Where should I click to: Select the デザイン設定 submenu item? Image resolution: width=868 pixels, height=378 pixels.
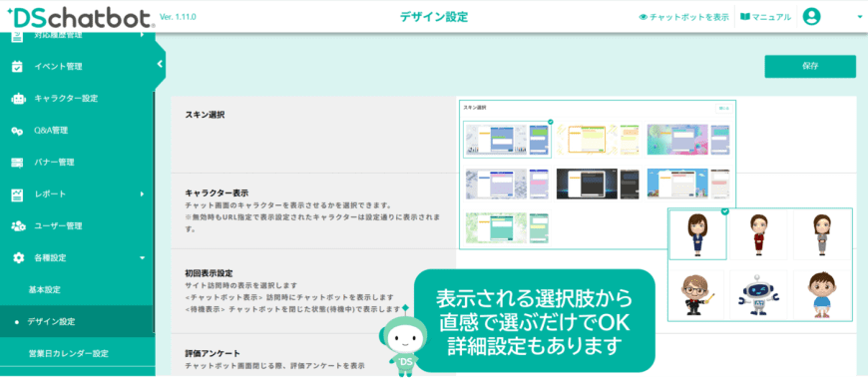[x=51, y=321]
